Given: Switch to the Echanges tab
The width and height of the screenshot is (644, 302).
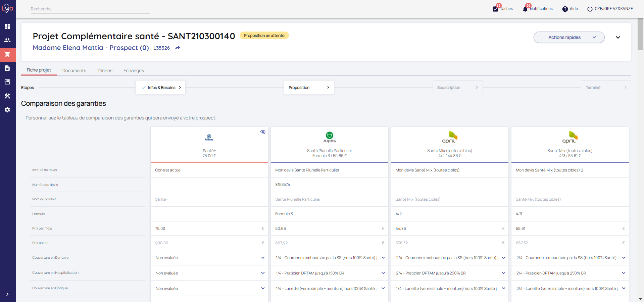Looking at the screenshot, I should [x=134, y=70].
